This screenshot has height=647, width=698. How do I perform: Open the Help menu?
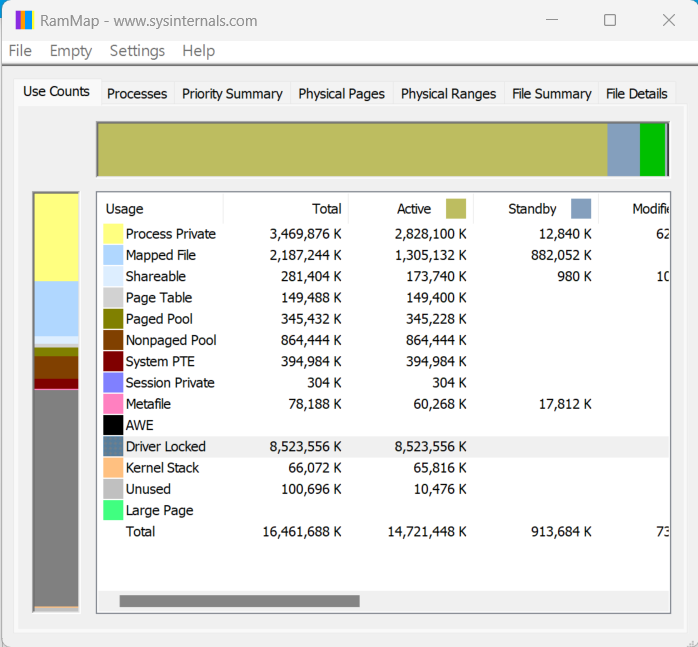coord(199,51)
